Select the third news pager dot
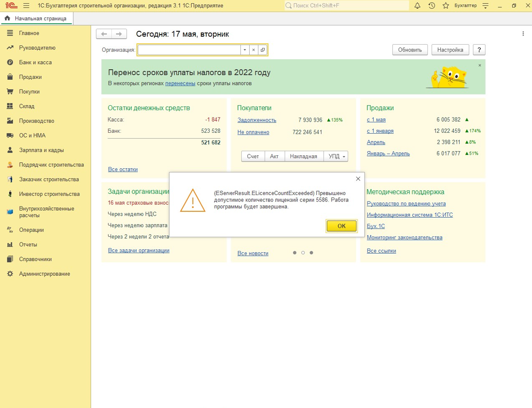This screenshot has height=408, width=532. [311, 253]
